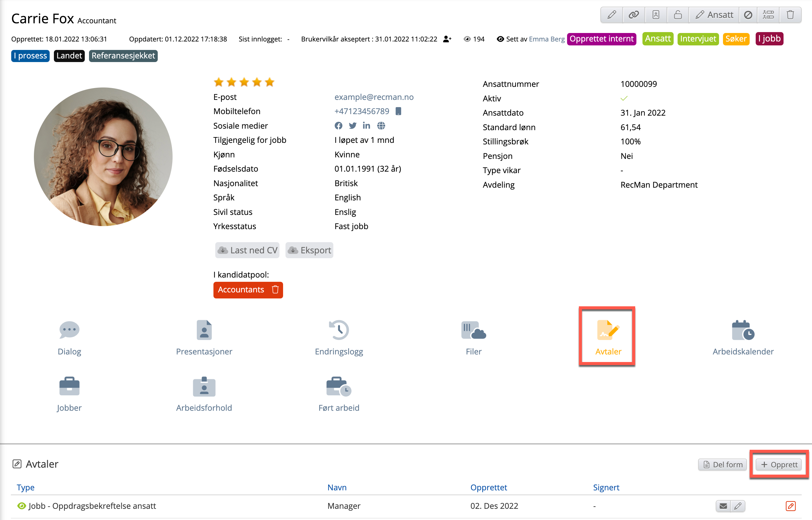Click the green eye on agreement row

coord(21,505)
